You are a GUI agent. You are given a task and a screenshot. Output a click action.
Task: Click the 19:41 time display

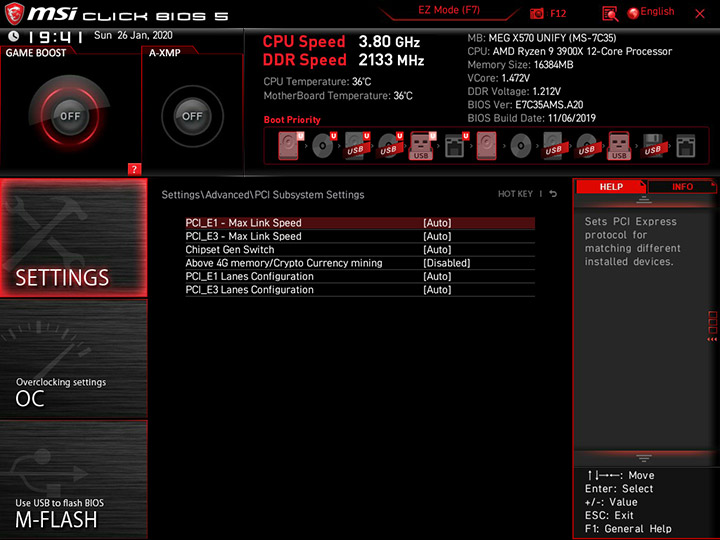point(55,37)
